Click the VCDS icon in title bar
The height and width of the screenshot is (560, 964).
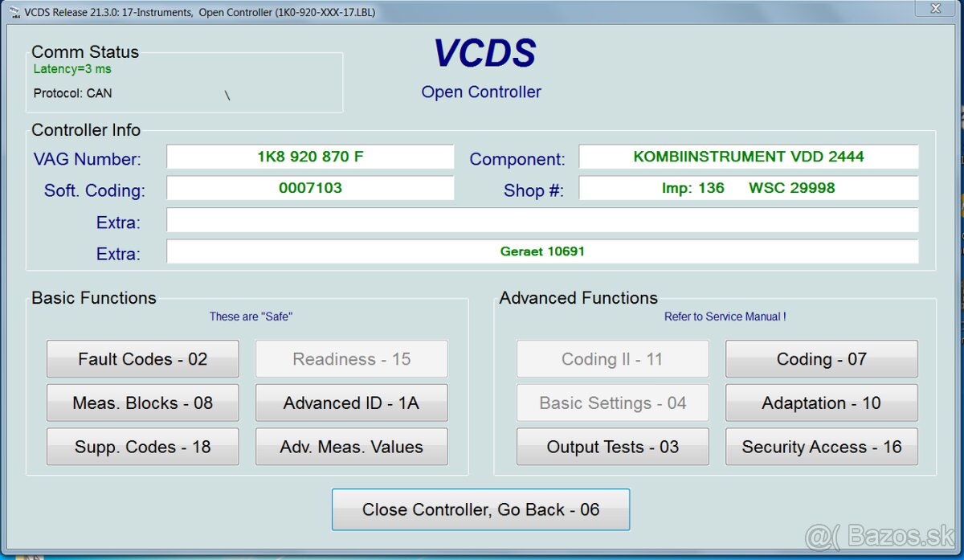point(14,12)
